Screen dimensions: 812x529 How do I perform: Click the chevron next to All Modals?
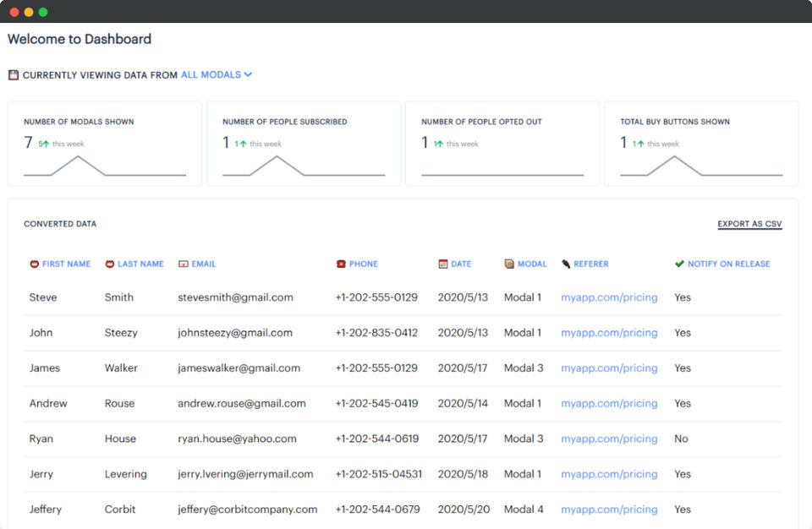(x=248, y=74)
